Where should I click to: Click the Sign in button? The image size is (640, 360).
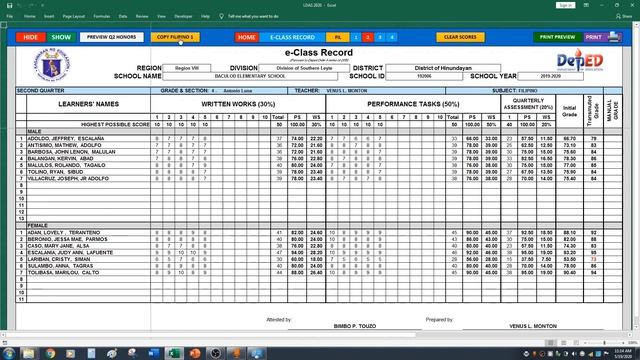tap(565, 5)
